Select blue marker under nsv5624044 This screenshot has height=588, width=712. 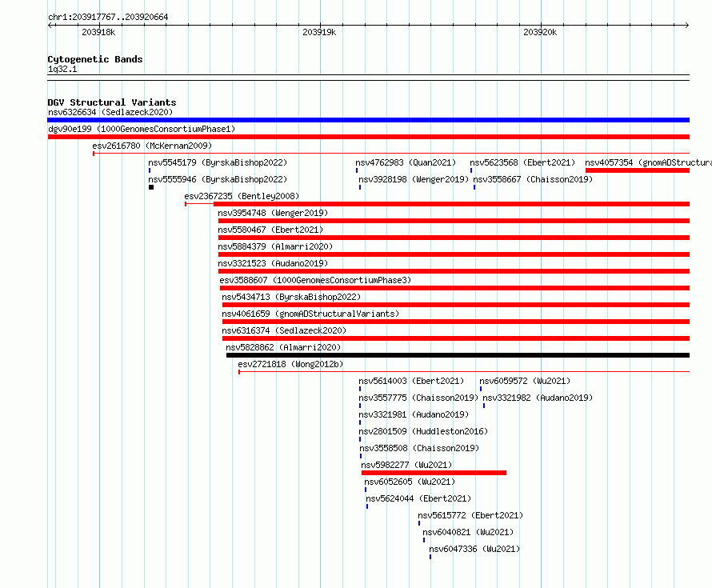[x=367, y=506]
